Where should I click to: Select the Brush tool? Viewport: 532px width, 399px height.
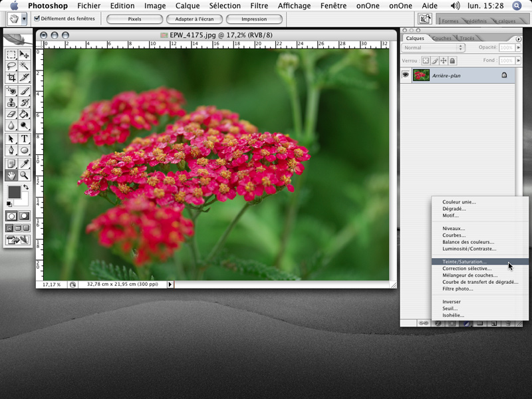click(x=24, y=91)
